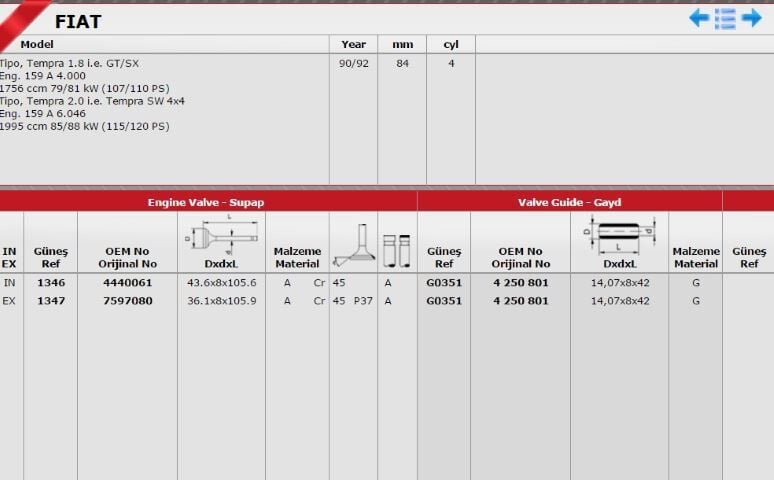The image size is (774, 480).
Task: Select OEM 4 250 801 in IN row
Action: (520, 283)
